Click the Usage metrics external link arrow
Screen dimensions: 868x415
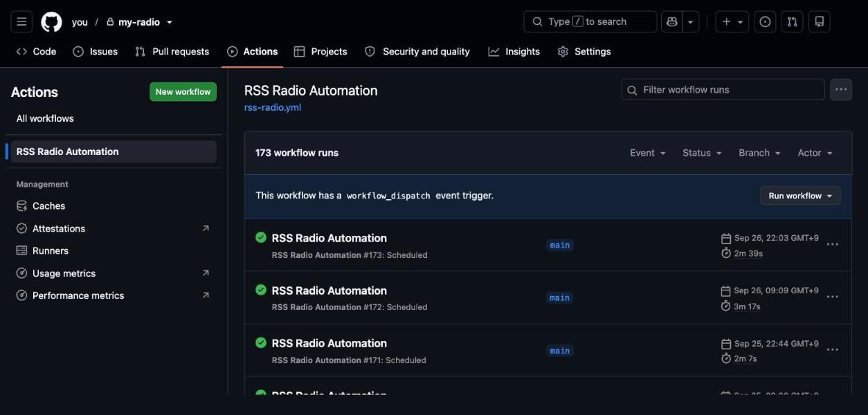click(x=206, y=273)
